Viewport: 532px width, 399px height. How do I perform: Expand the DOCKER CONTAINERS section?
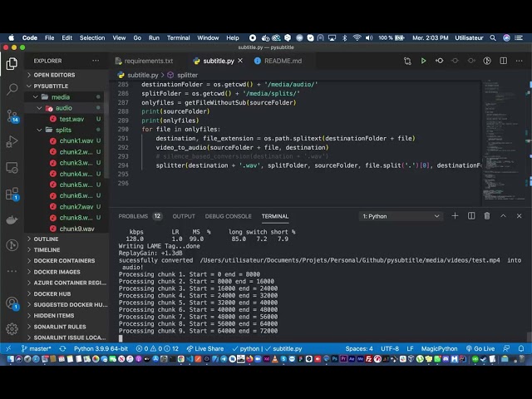(64, 260)
